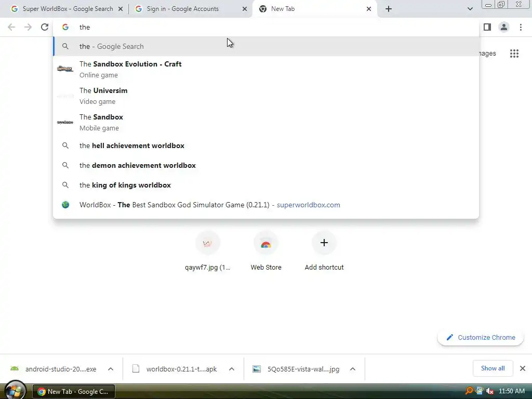Screen dimensions: 532x399
Task: Click the Google G icon in omnibox
Action: 65,27
